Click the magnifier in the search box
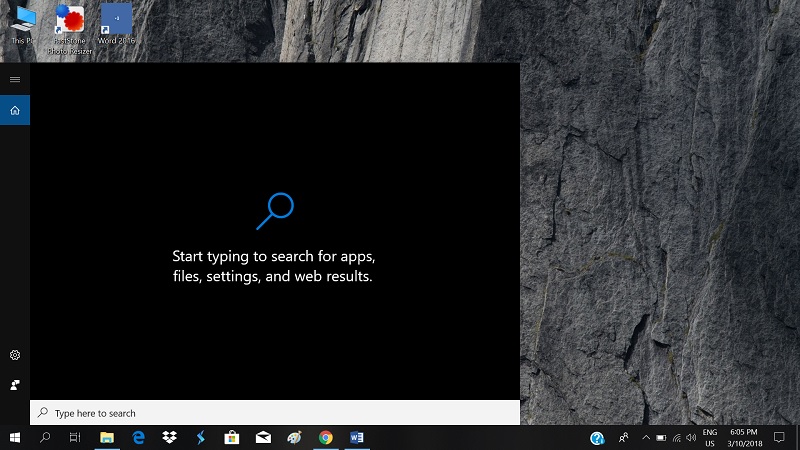The width and height of the screenshot is (800, 450). pyautogui.click(x=43, y=412)
